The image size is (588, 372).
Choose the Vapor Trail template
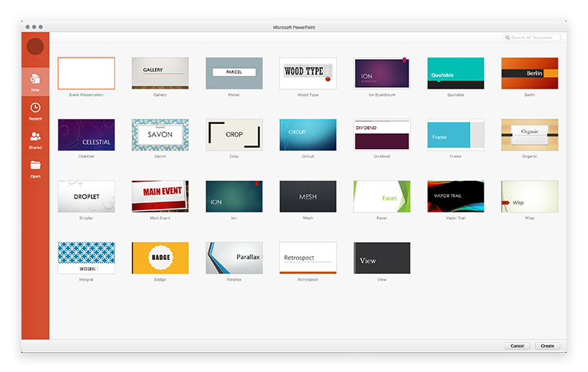[456, 196]
